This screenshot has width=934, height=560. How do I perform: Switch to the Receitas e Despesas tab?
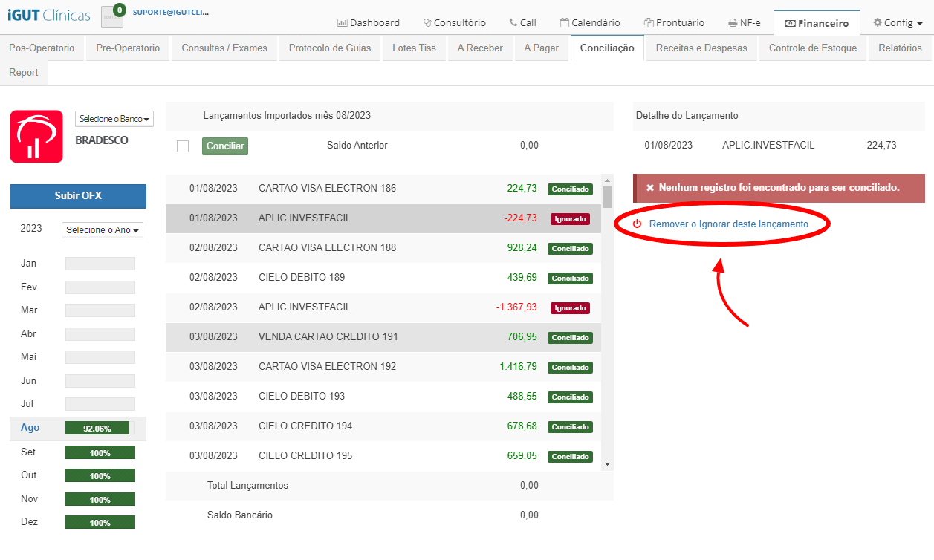point(703,48)
